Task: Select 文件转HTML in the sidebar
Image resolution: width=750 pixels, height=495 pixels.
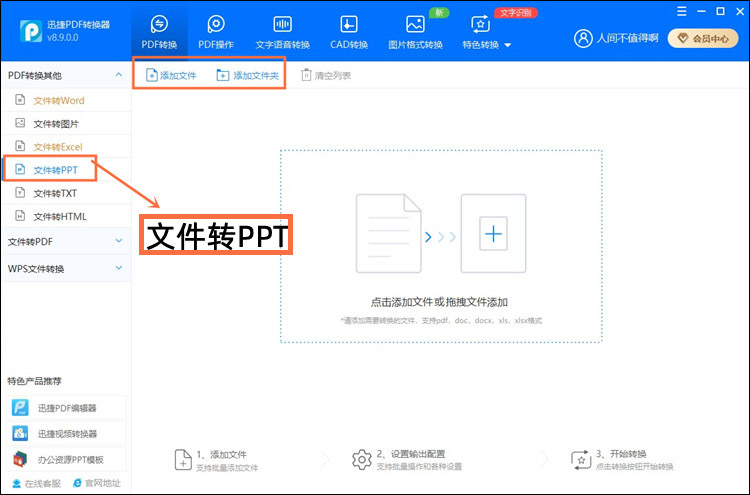Action: tap(66, 216)
